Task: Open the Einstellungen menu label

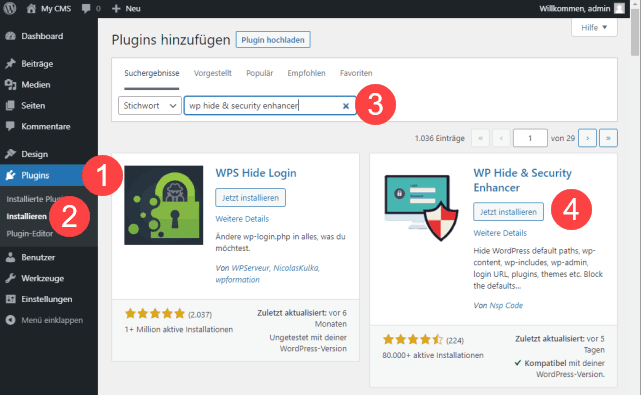Action: coord(47,299)
